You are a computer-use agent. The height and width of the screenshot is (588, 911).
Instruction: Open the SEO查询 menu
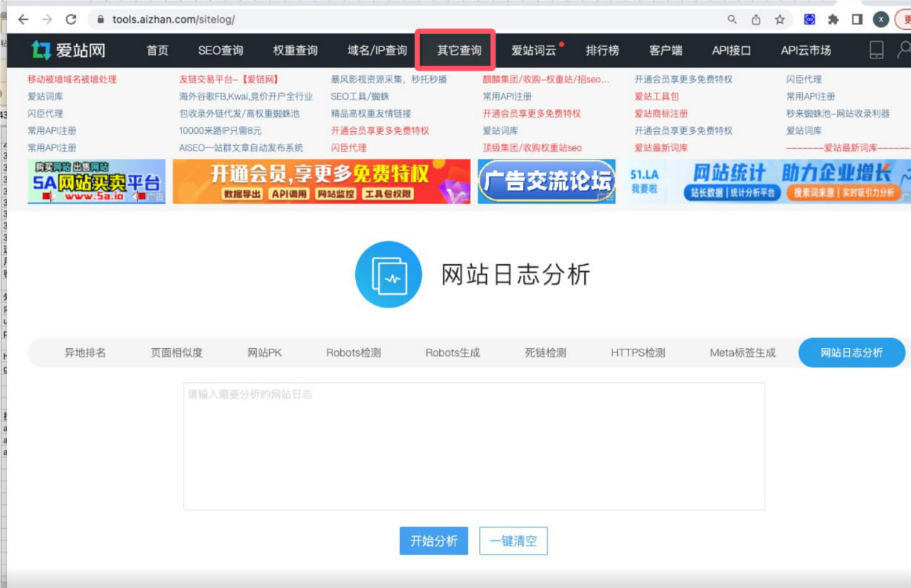point(221,51)
